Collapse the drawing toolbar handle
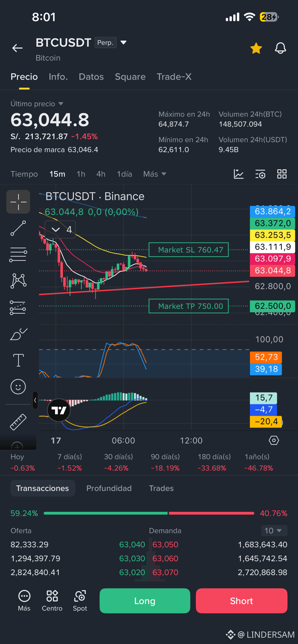The height and width of the screenshot is (644, 298). point(35,400)
